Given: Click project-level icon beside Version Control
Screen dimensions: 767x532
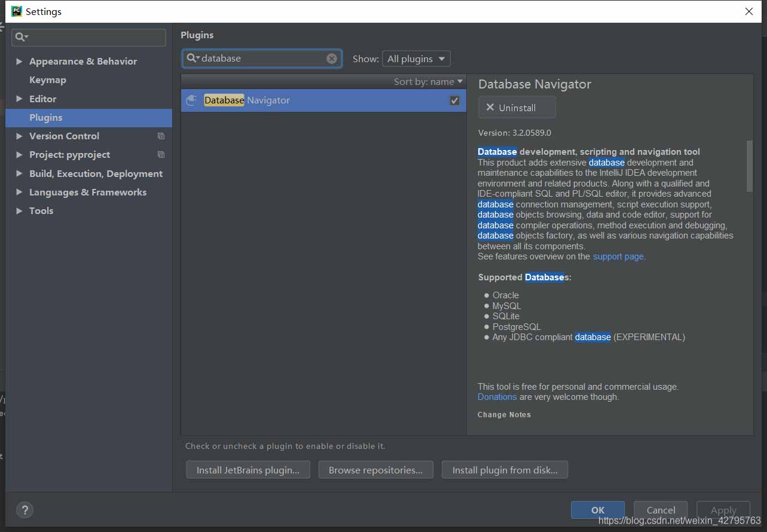Looking at the screenshot, I should pos(161,136).
